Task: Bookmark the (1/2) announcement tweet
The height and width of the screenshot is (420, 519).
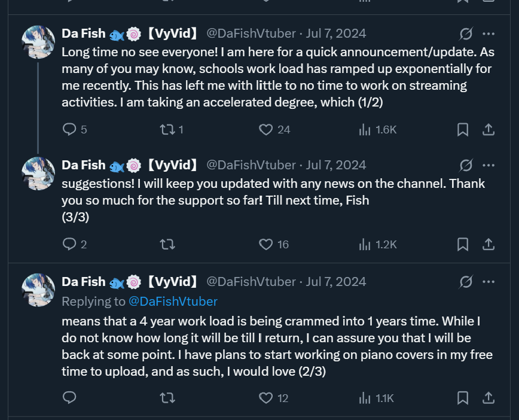Action: point(463,129)
